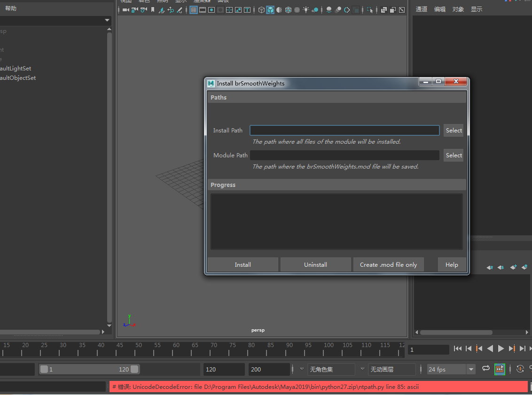Open the 编辑 menu in Channel Box

coord(440,9)
